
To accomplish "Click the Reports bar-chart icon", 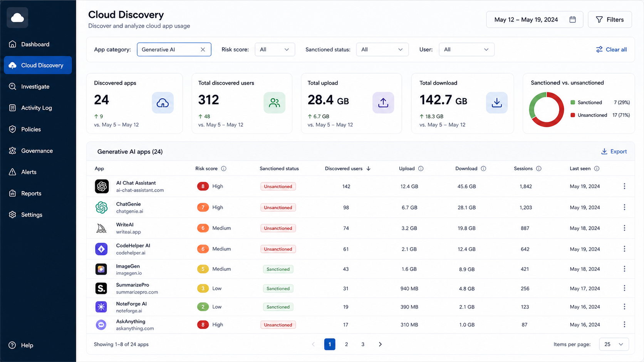I will [x=12, y=193].
